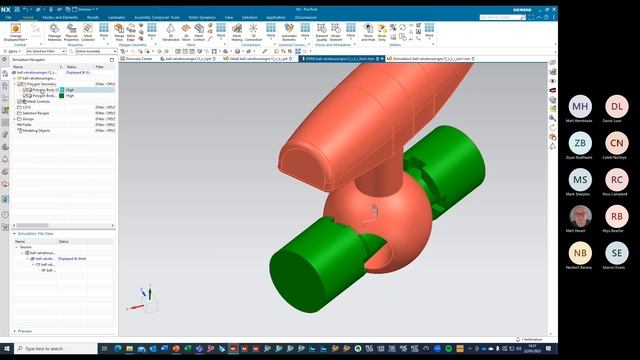Open Element Quality check
Image resolution: width=640 pixels, height=360 pixels.
[322, 32]
